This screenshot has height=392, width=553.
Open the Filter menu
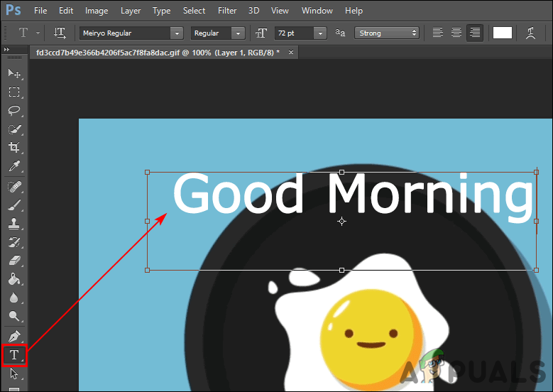[x=227, y=11]
